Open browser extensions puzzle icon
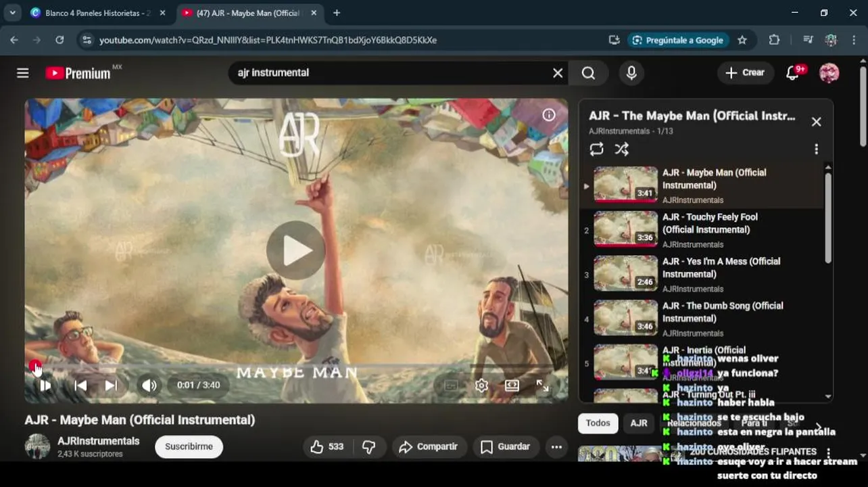Screen dimensions: 868x487 coord(775,40)
